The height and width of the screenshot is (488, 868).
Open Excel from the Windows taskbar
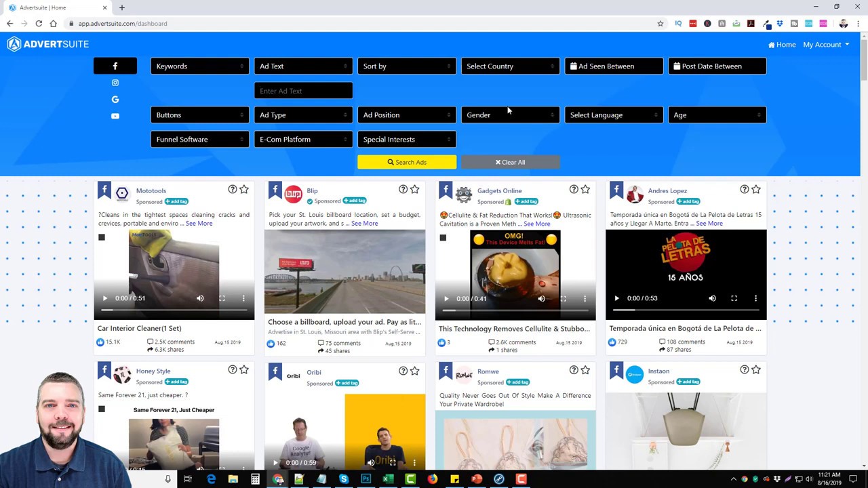coord(388,479)
